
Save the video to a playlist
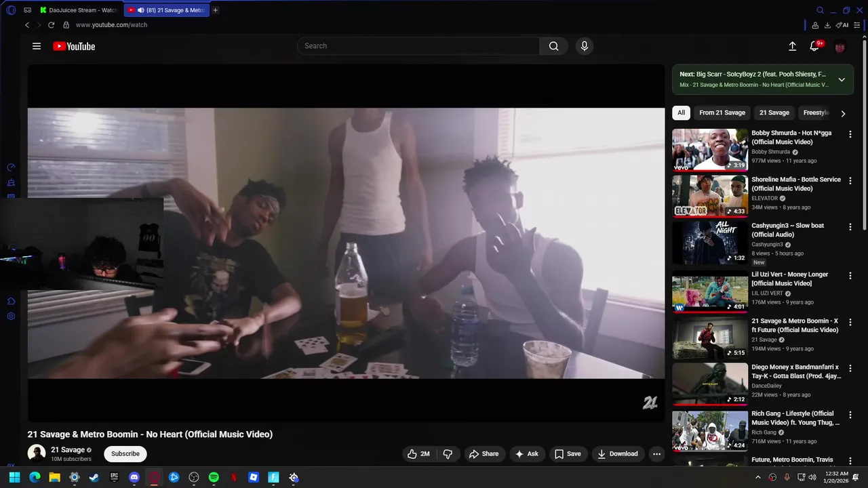[568, 454]
